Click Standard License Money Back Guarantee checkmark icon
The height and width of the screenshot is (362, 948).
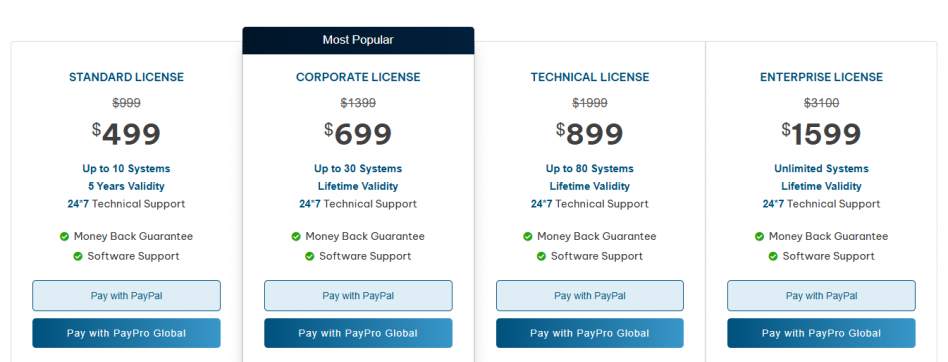click(x=64, y=236)
